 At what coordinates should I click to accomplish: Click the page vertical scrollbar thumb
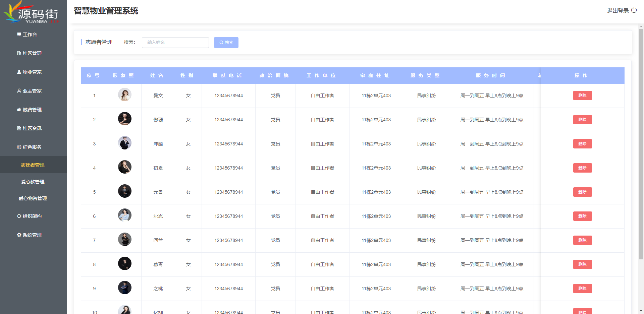(641, 144)
